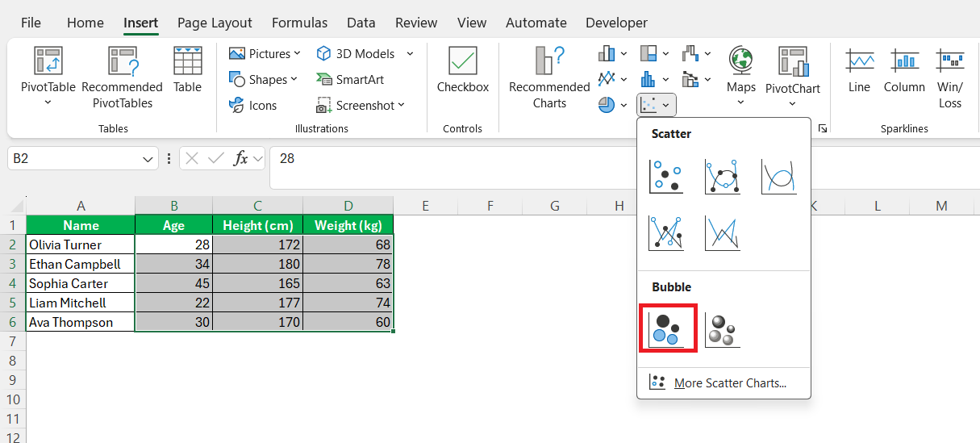Click the Table icon
980x443 pixels.
pyautogui.click(x=187, y=70)
